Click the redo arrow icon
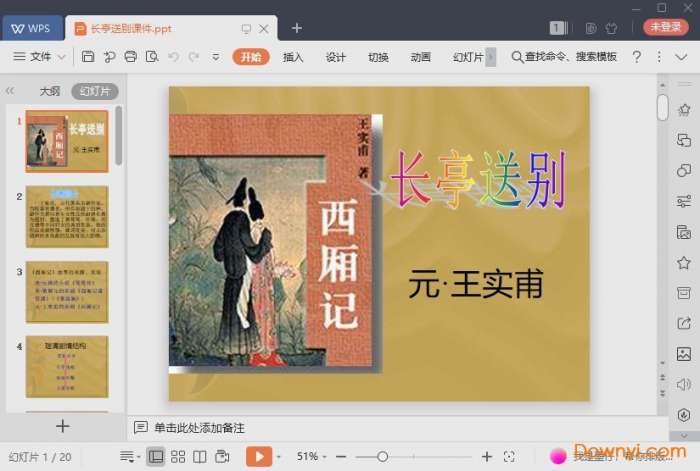 pos(194,57)
